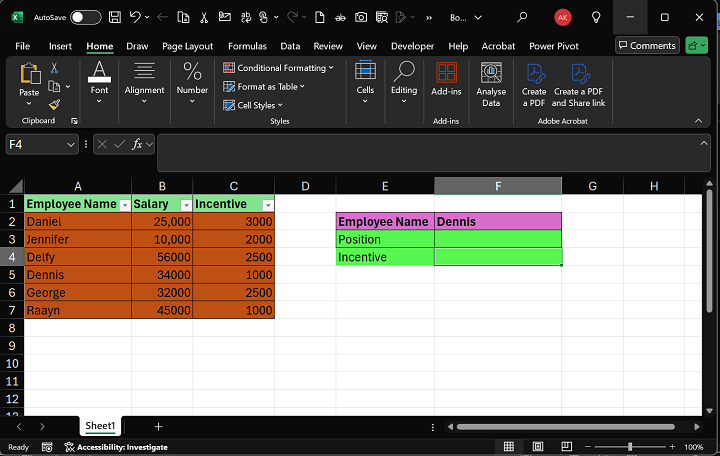The height and width of the screenshot is (456, 720).
Task: Open the Salary column filter dropdown
Action: pyautogui.click(x=184, y=204)
